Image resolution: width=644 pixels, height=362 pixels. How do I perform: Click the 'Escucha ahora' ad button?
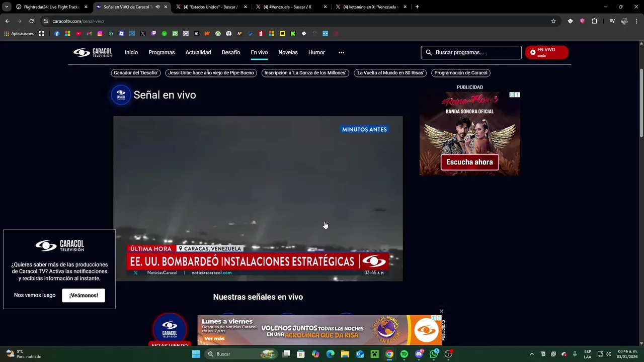(x=469, y=162)
